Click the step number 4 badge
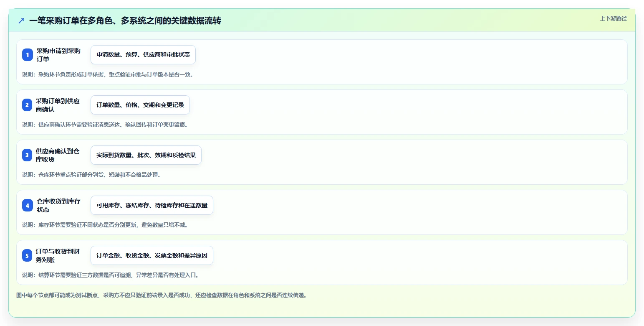The width and height of the screenshot is (644, 326). click(28, 205)
